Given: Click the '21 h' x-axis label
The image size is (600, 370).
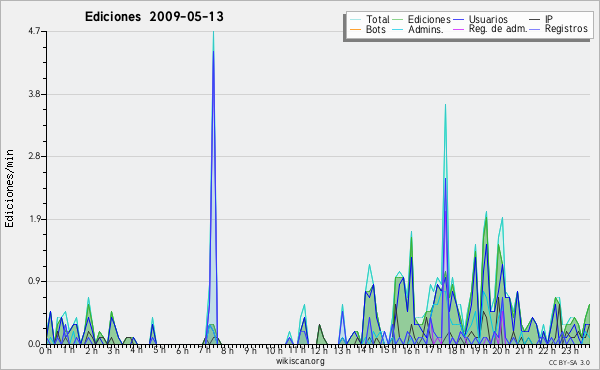Looking at the screenshot, I should [x=524, y=351].
